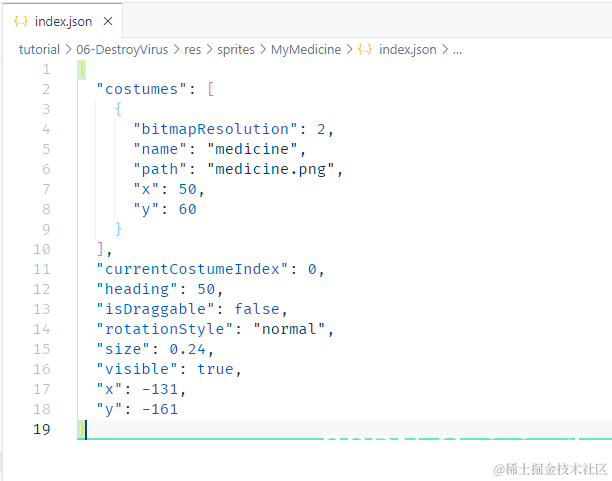
Task: Click the y value -161
Action: [x=160, y=409]
